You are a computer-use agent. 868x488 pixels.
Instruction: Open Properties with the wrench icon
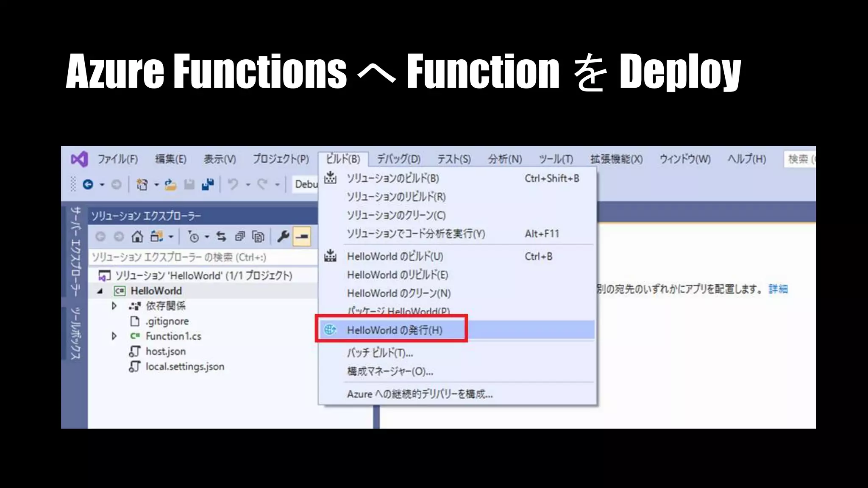(283, 236)
